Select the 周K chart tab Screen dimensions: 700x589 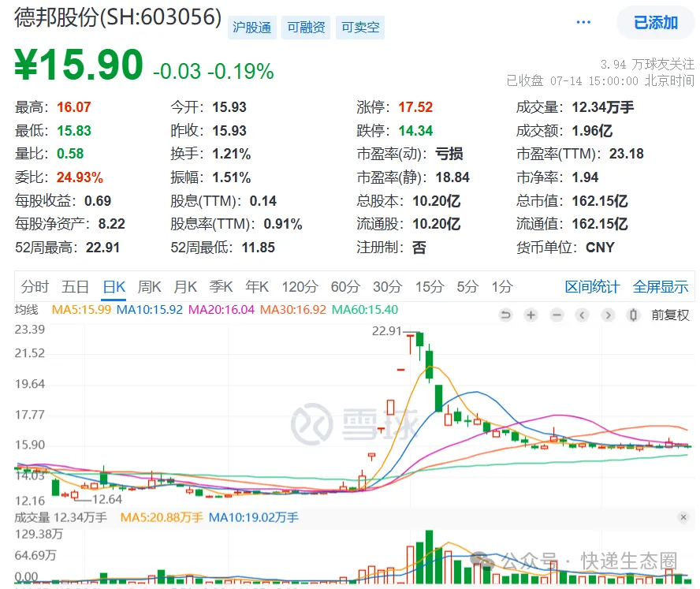(x=150, y=287)
